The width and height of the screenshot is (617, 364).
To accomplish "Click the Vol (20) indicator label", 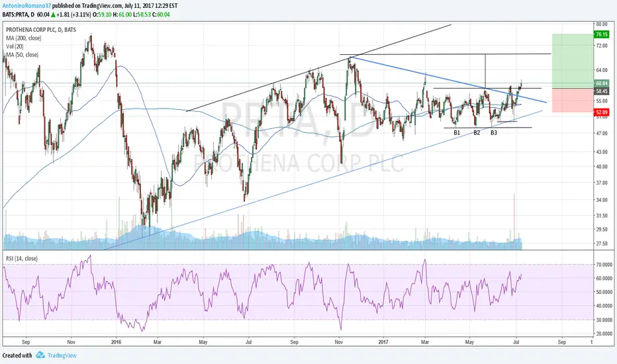I will coord(15,46).
